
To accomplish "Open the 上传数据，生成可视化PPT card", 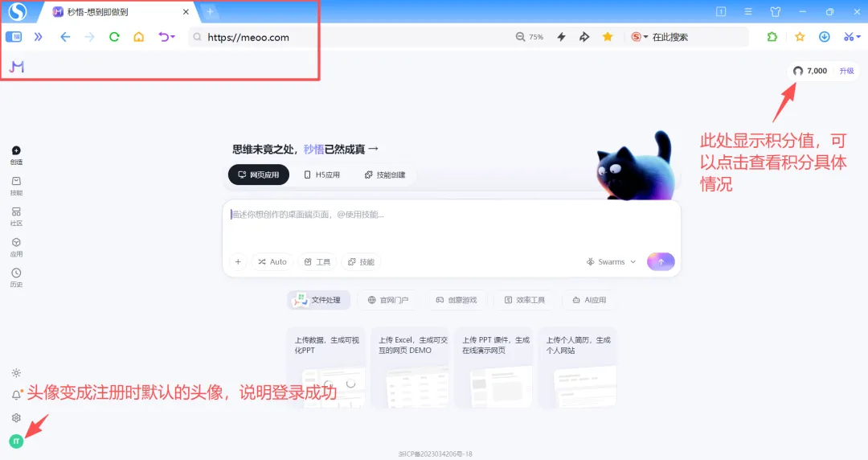I will point(326,368).
